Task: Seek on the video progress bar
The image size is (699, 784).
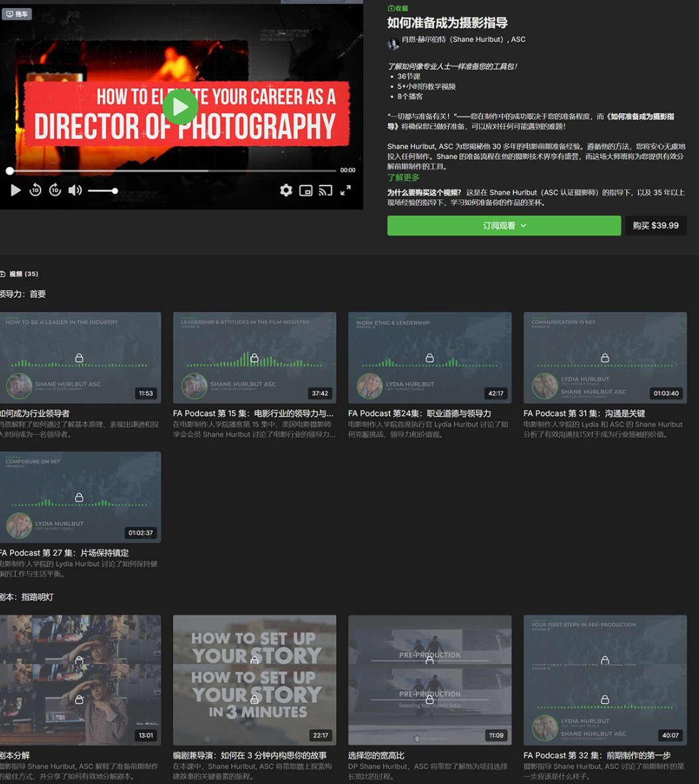Action: pyautogui.click(x=173, y=170)
